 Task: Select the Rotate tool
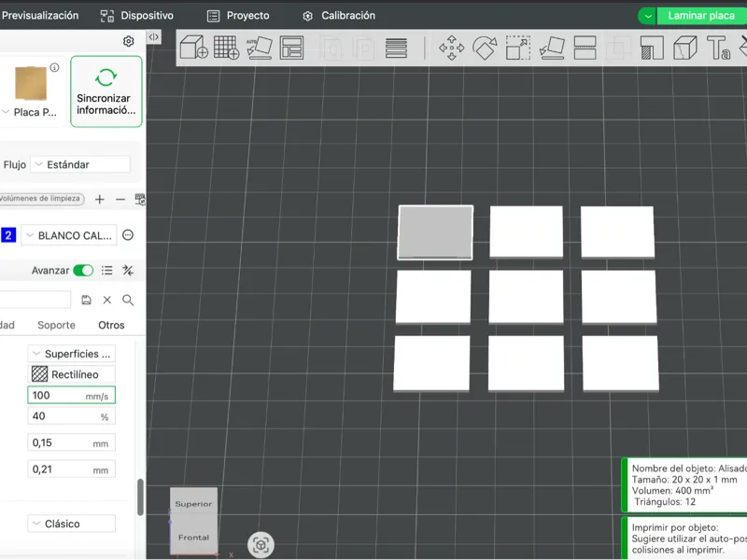pyautogui.click(x=485, y=48)
